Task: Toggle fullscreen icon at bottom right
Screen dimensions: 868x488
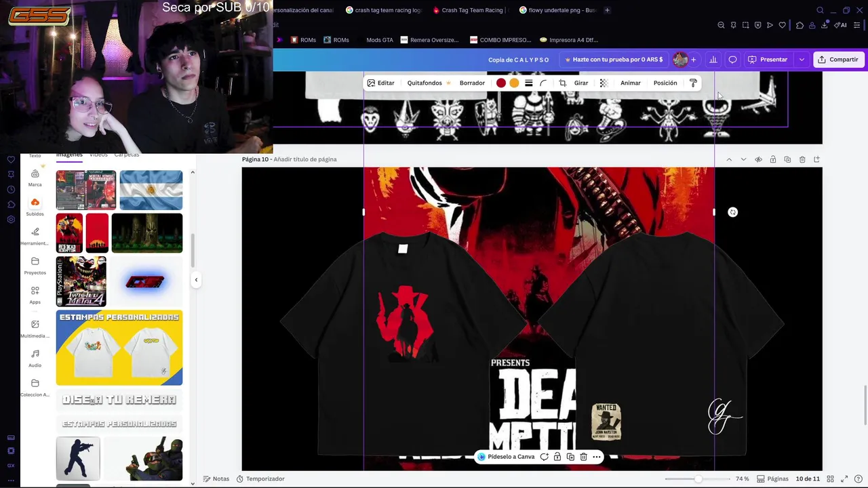Action: pos(844,479)
